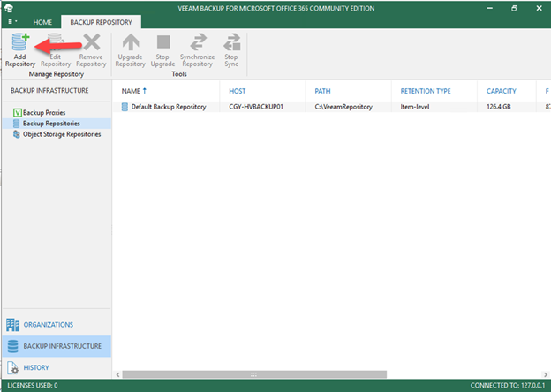The image size is (551, 392).
Task: Select Backup Repositories in the tree
Action: click(x=51, y=124)
